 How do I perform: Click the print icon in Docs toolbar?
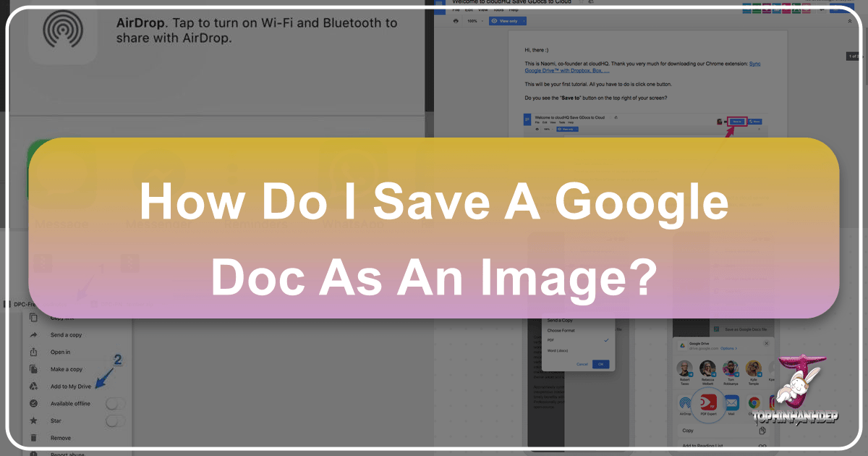456,21
